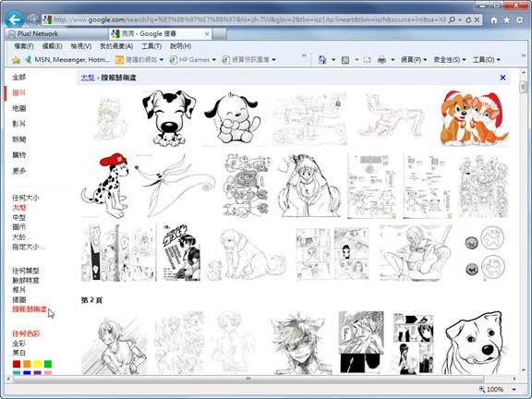Click the Read mail icon in command bar
Screen dimensions: 532x399
pos(367,60)
